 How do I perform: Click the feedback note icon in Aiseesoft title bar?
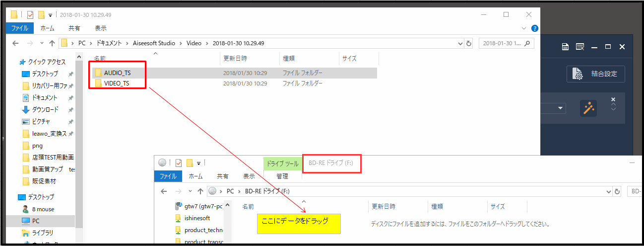click(580, 47)
